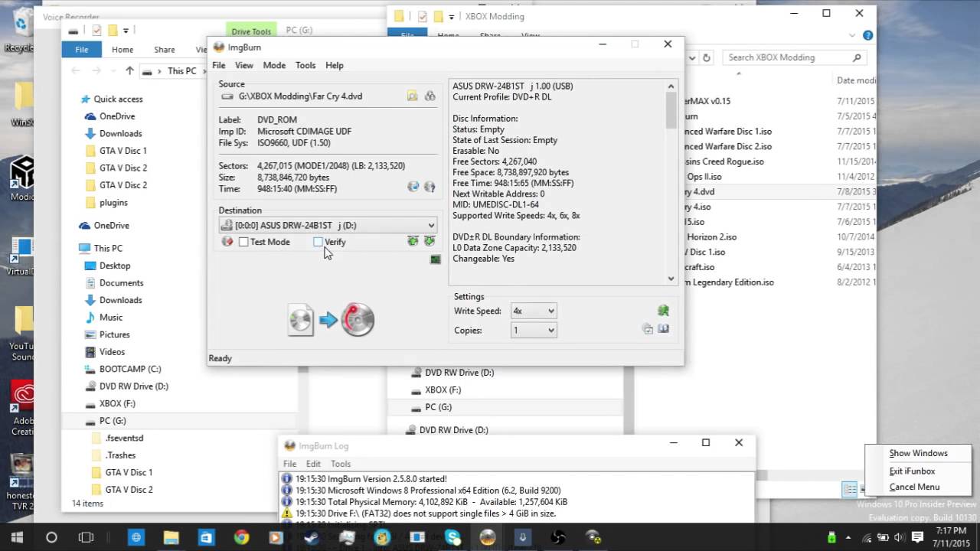Choose Show Windows in tray menu
Viewport: 980px width, 551px height.
pos(918,453)
